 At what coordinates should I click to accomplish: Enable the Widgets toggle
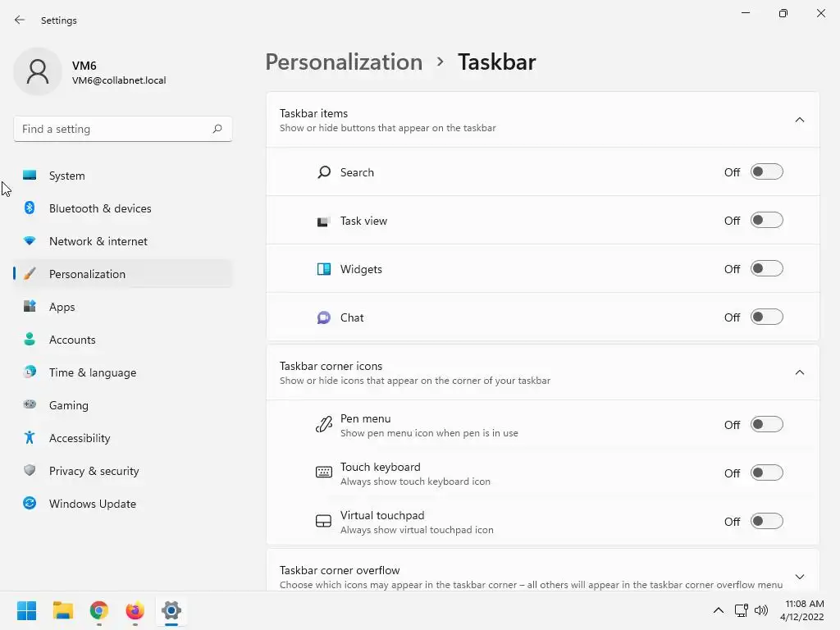click(767, 268)
